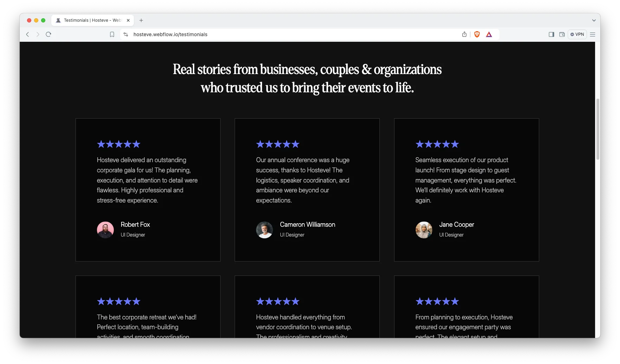Click the Brave Rewards triangle icon

[489, 34]
